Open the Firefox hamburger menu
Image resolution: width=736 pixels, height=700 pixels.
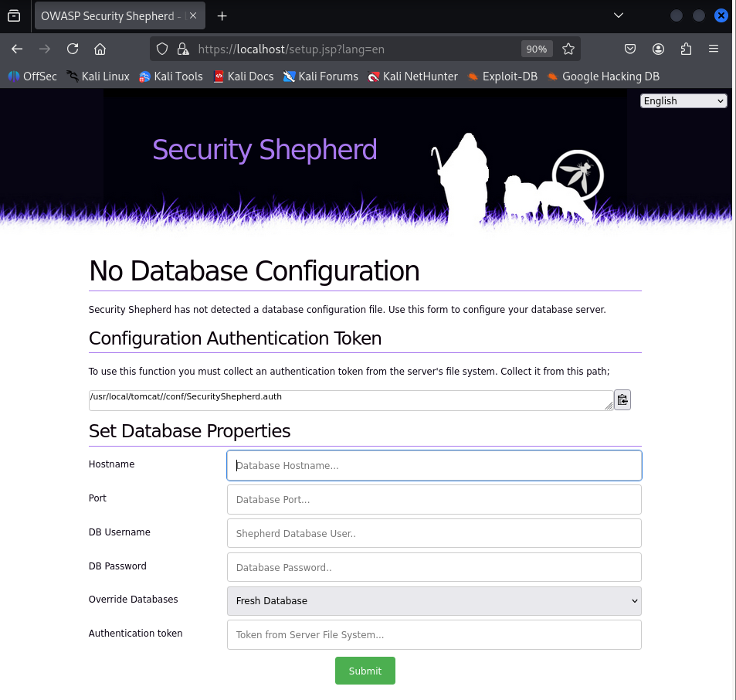(x=714, y=49)
